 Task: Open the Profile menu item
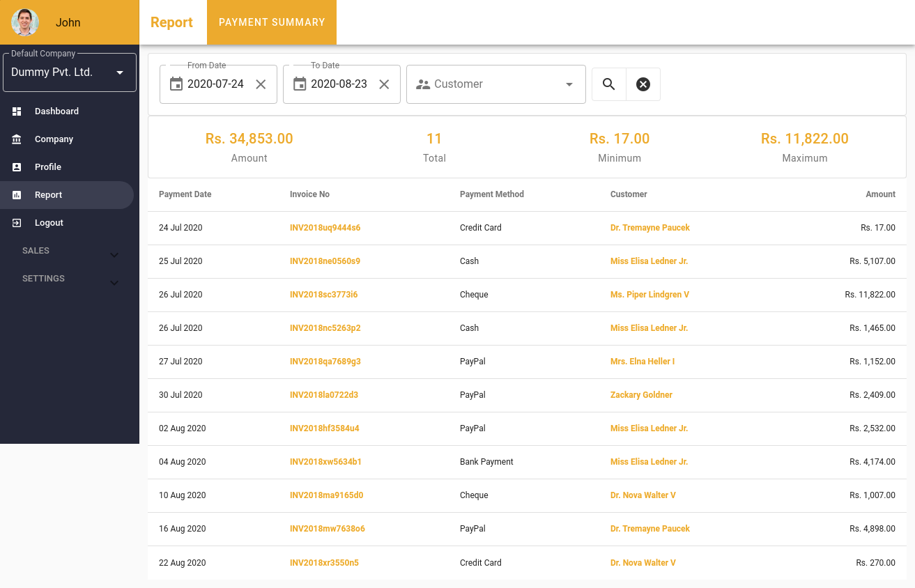click(x=48, y=167)
